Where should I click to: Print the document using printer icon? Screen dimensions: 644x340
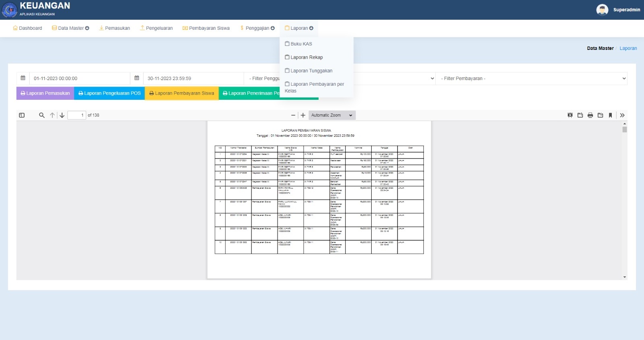click(590, 115)
